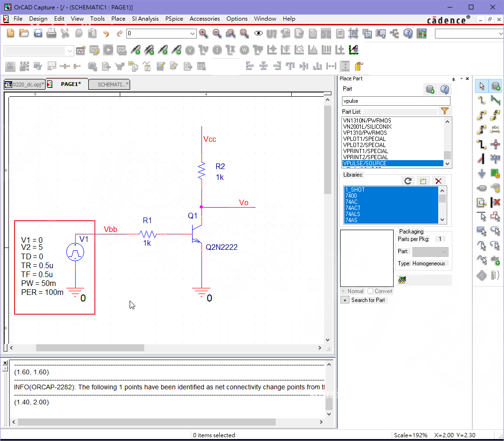Click the Q2N2222 part value text
504x441 pixels.
[221, 247]
